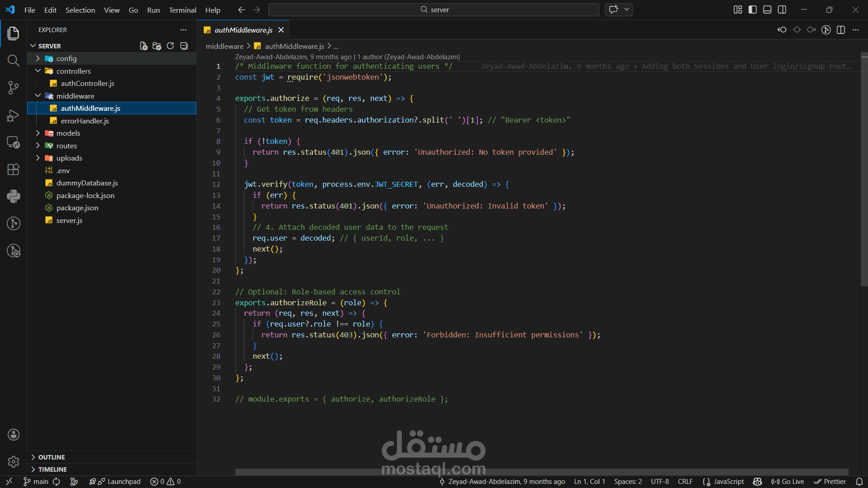Image resolution: width=868 pixels, height=488 pixels.
Task: Toggle Prettier formatter status
Action: pyautogui.click(x=830, y=482)
